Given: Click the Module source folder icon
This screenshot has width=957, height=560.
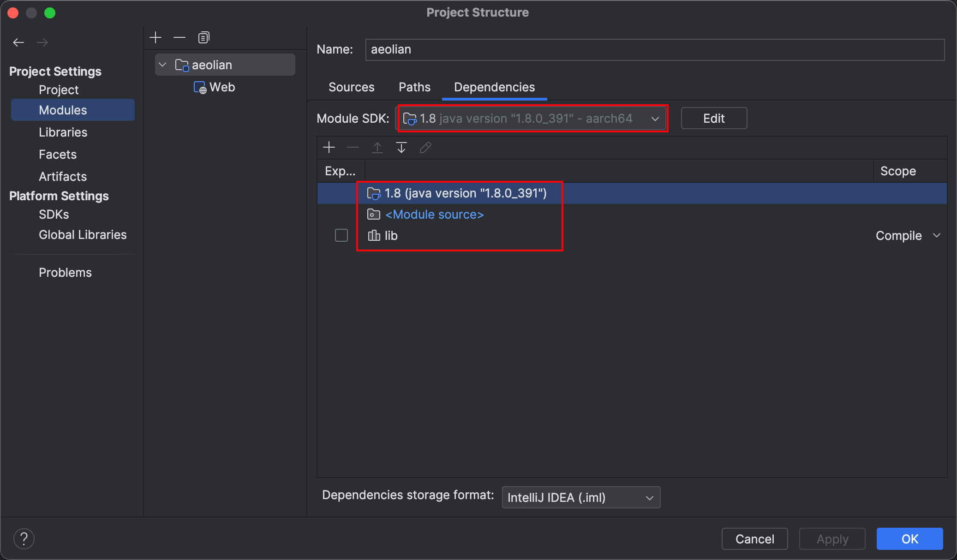Looking at the screenshot, I should click(374, 214).
